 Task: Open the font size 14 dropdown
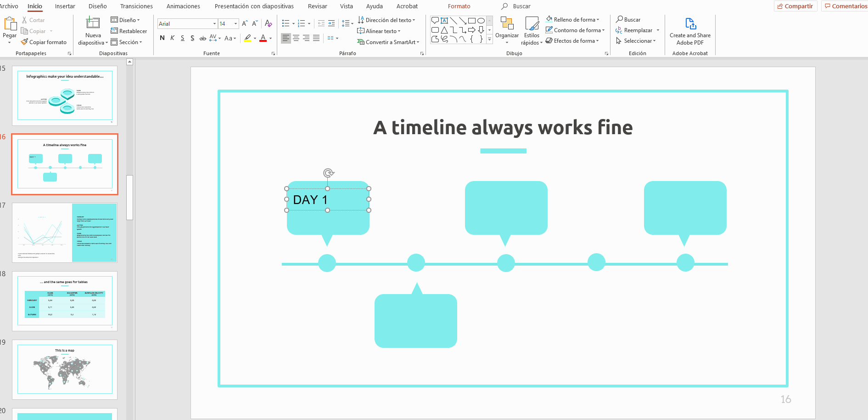[x=235, y=23]
